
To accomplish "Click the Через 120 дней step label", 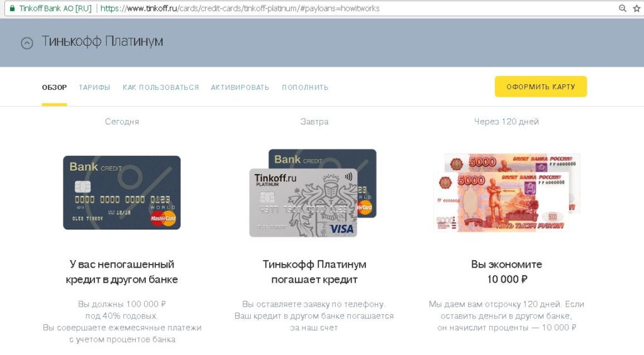I will pos(506,121).
